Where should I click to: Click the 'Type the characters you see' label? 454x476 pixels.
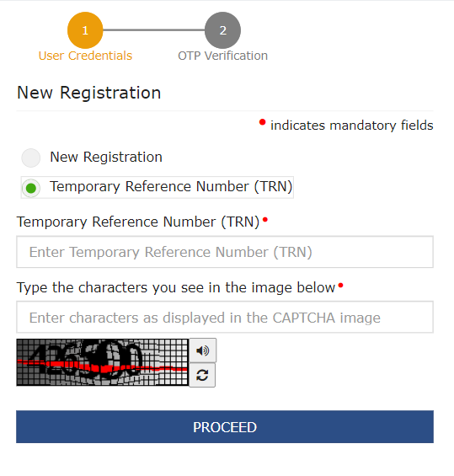pos(176,287)
